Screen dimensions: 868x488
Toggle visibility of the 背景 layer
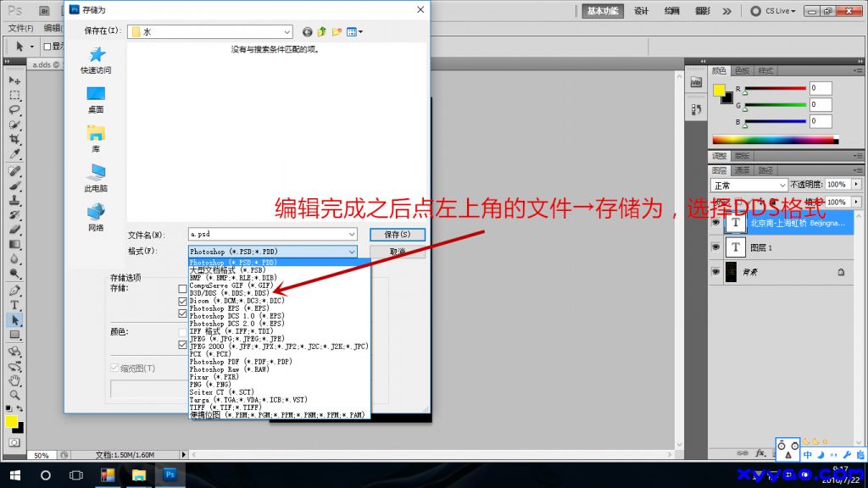(x=716, y=271)
